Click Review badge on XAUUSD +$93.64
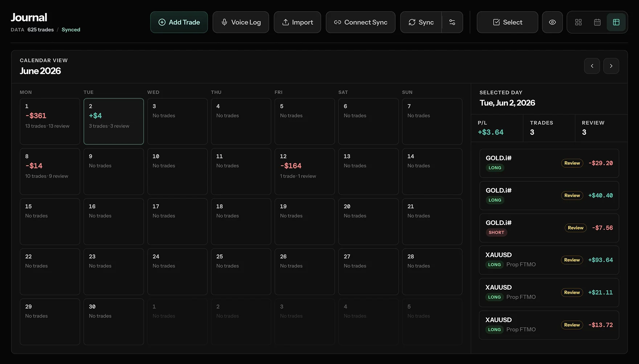The image size is (639, 364). [572, 260]
